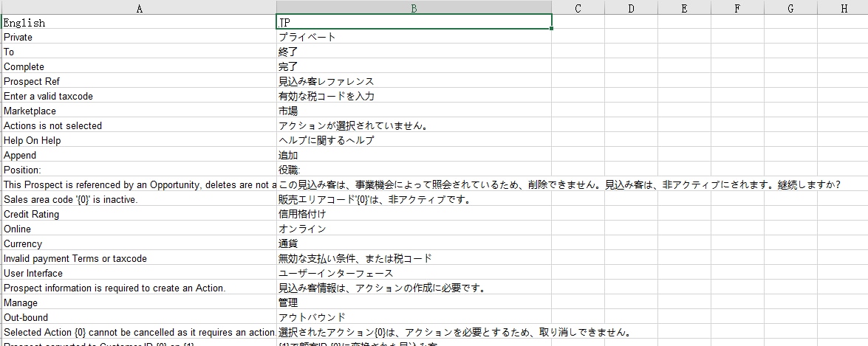Click the cell '無効な支払い条件、または税コード'
The width and height of the screenshot is (868, 346).
(414, 258)
